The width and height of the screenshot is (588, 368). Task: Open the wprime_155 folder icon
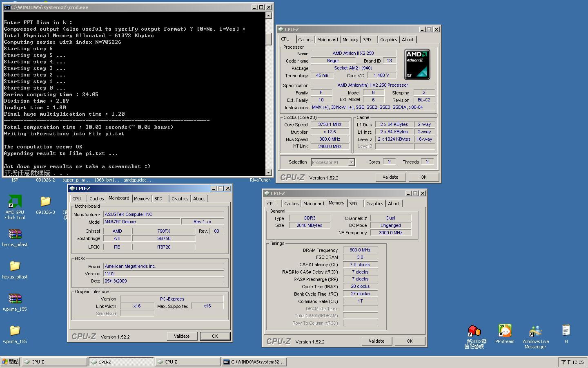[15, 330]
